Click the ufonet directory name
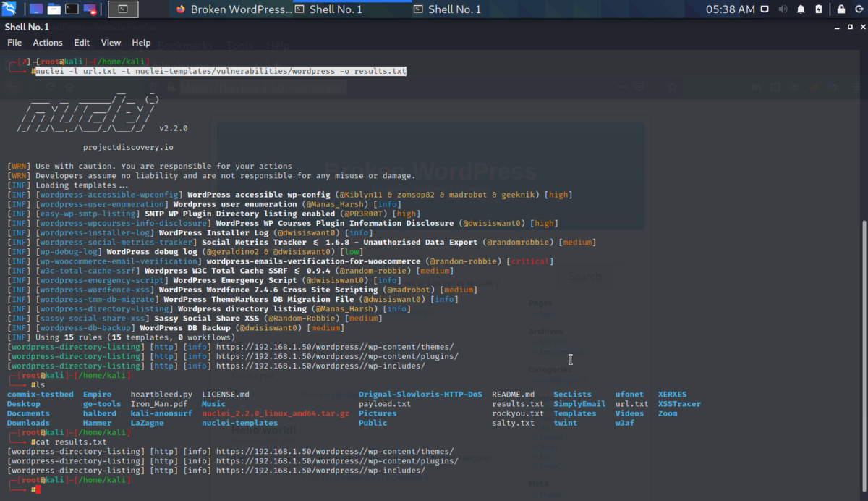The height and width of the screenshot is (501, 868). click(629, 395)
